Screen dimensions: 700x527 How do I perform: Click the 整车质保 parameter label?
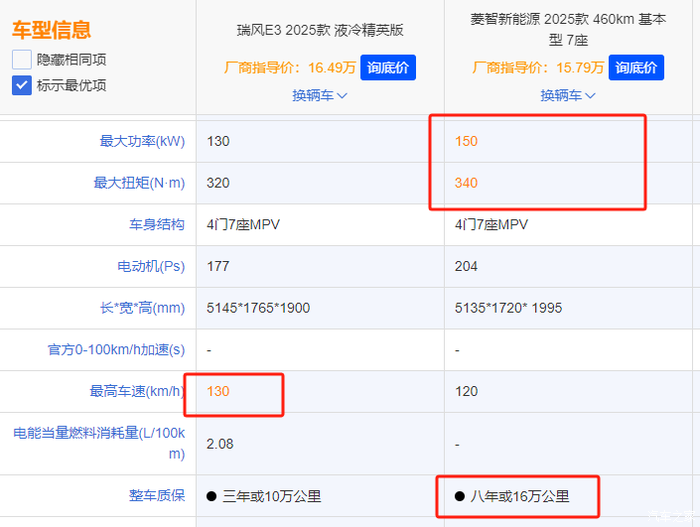157,495
